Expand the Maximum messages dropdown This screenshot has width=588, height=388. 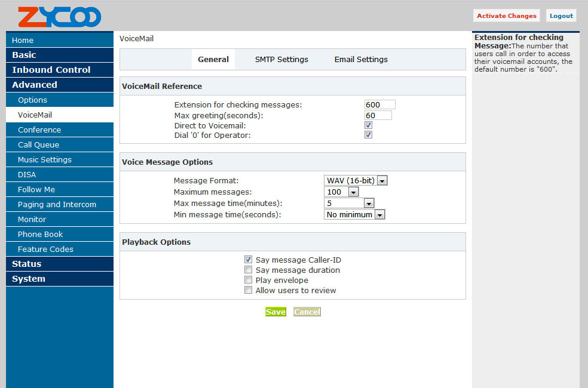point(341,192)
